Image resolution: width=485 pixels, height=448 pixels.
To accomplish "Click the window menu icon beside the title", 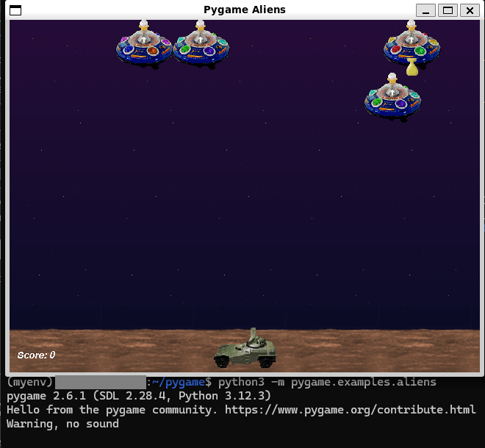I will pyautogui.click(x=15, y=10).
